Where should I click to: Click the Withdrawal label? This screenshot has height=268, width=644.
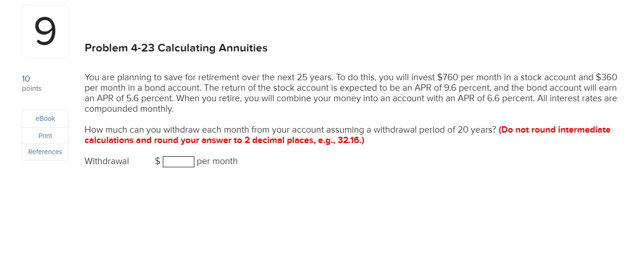click(x=106, y=161)
